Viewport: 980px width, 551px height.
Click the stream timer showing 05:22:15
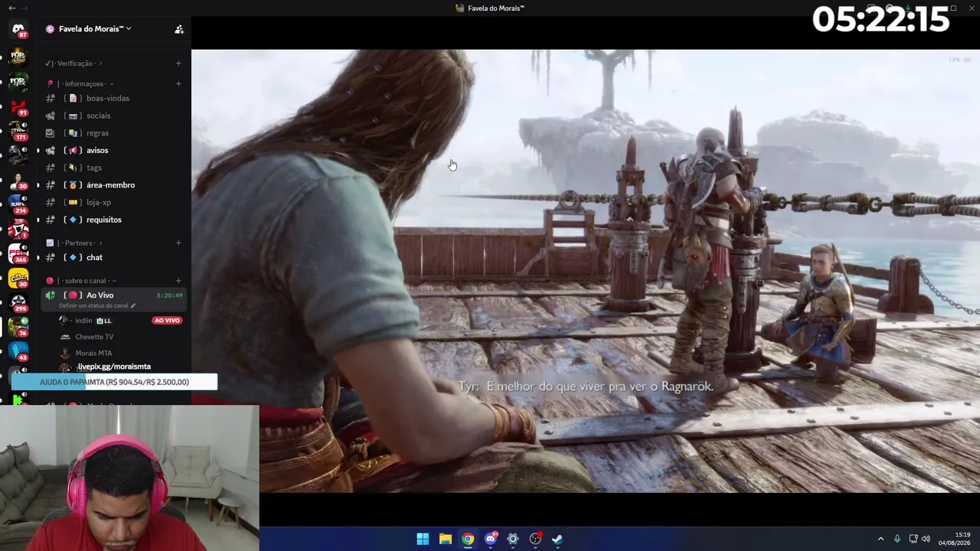click(880, 19)
